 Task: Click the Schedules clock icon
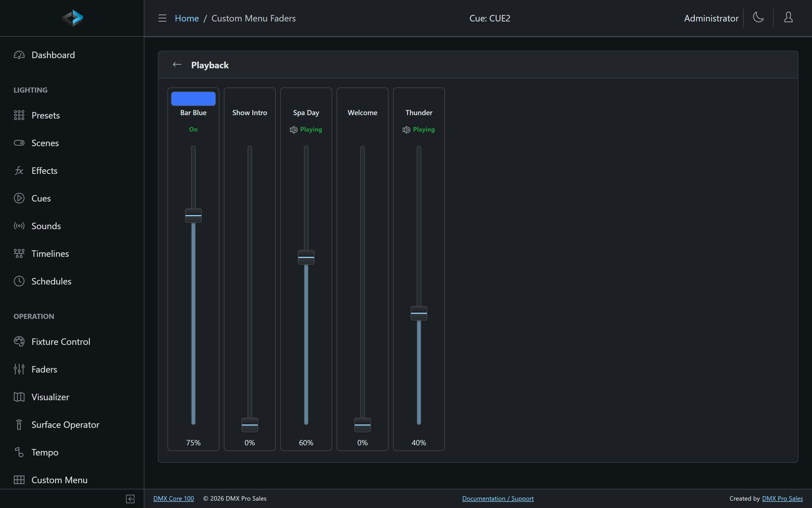(x=19, y=281)
